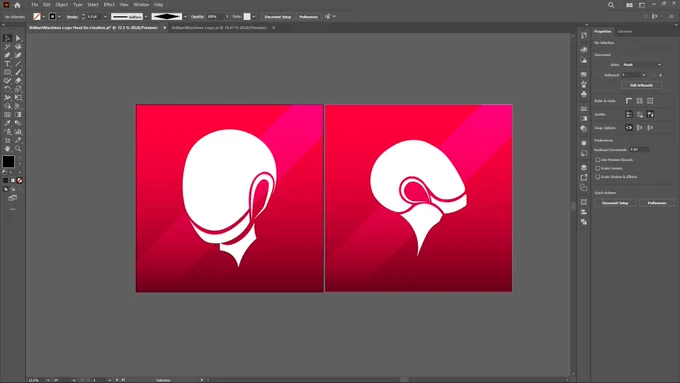Open the Variable Width Profile dropdown (Uniform)

[x=146, y=16]
